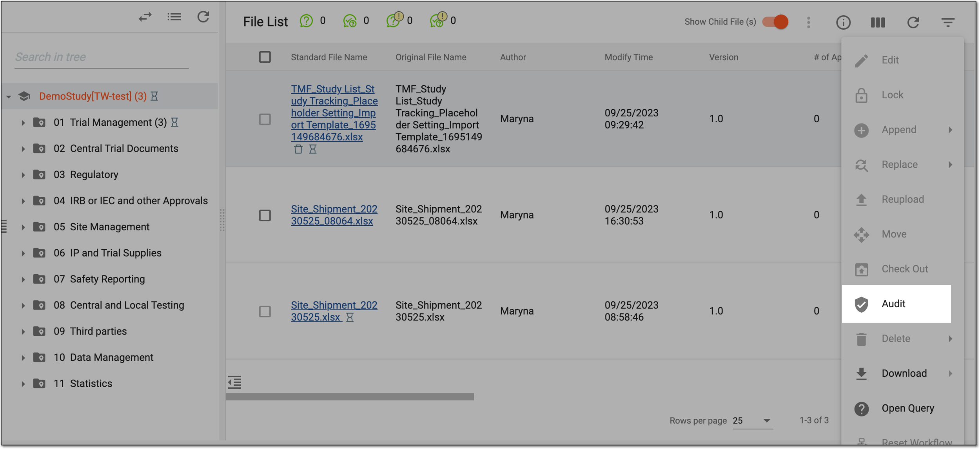Click the list view icon above tree
The image size is (980, 449).
174,17
